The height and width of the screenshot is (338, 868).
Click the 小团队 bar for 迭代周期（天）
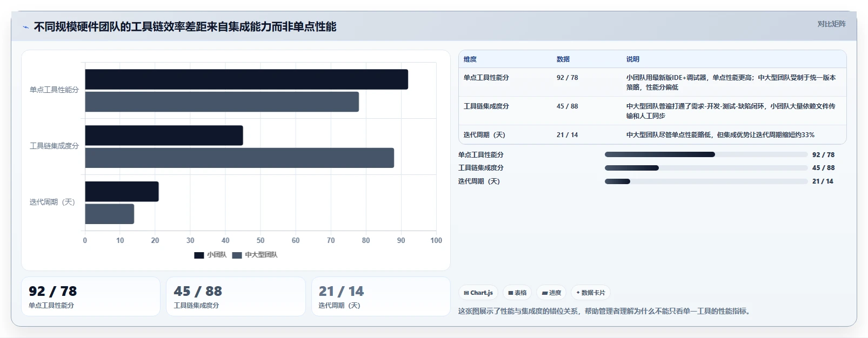tap(122, 192)
